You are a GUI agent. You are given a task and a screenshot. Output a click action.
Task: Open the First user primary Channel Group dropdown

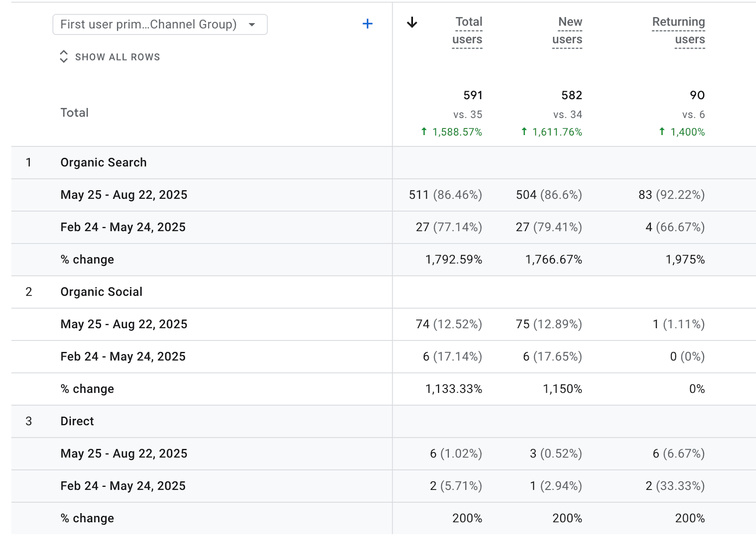(x=149, y=25)
